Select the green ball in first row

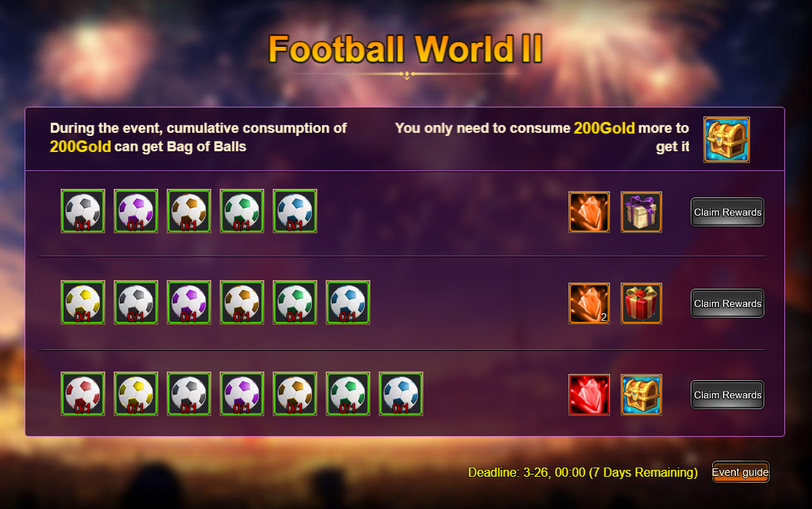[242, 211]
